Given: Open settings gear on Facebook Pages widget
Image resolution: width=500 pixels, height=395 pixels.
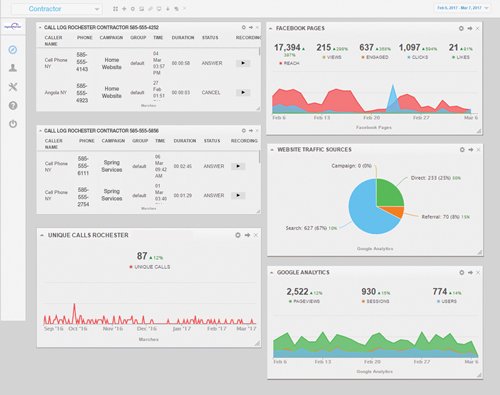Looking at the screenshot, I should click(461, 28).
